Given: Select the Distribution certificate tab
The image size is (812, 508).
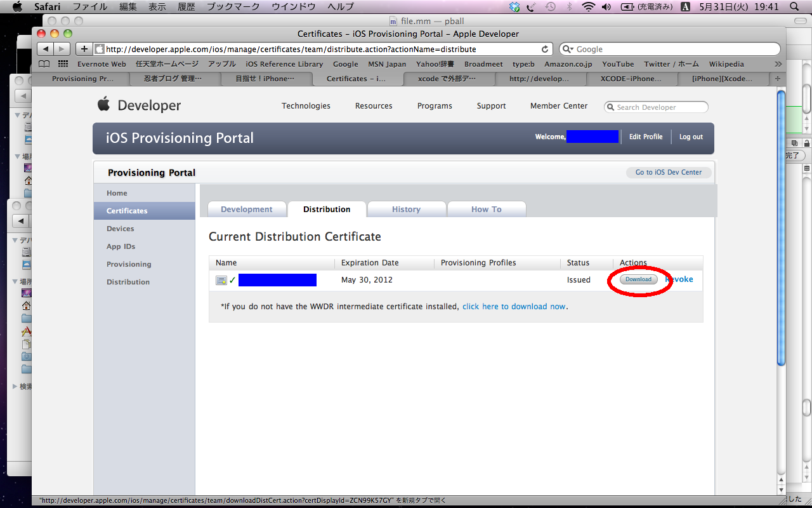Looking at the screenshot, I should coord(327,210).
